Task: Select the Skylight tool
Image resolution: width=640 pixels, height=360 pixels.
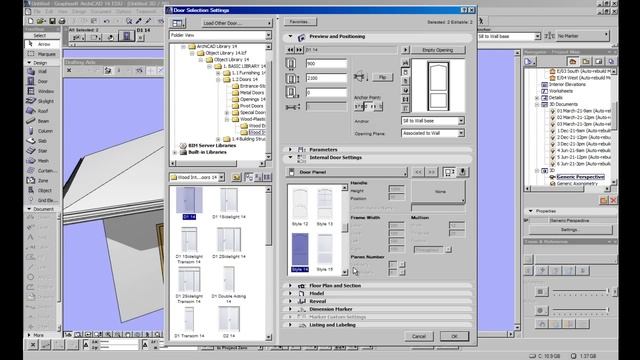Action: pyautogui.click(x=42, y=101)
